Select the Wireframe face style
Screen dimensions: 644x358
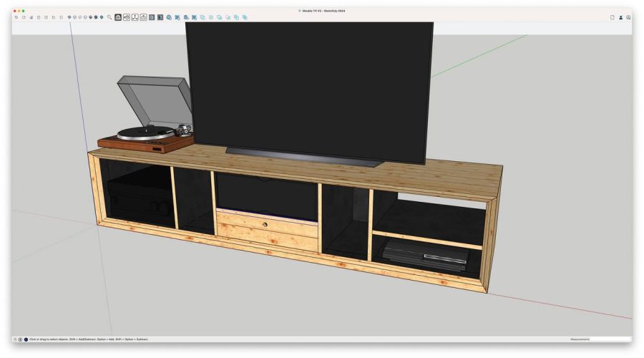[x=79, y=17]
